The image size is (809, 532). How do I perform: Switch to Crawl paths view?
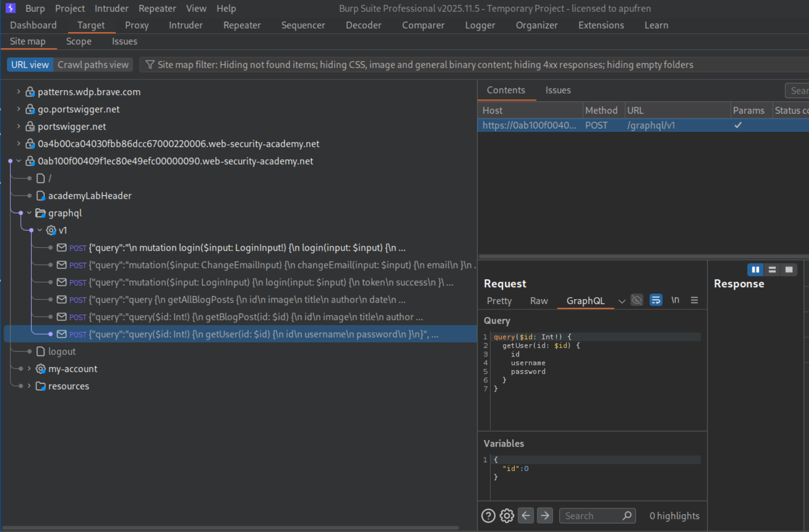[x=93, y=65]
